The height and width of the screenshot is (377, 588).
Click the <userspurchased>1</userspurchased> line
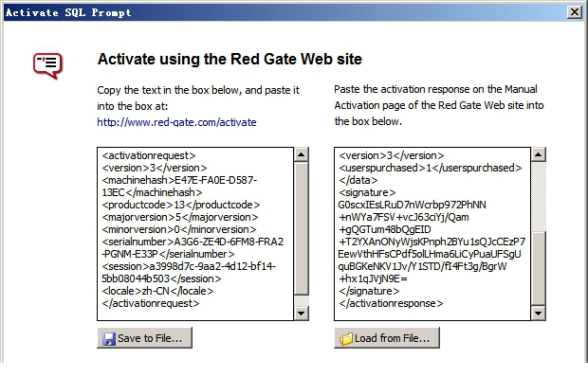(431, 168)
